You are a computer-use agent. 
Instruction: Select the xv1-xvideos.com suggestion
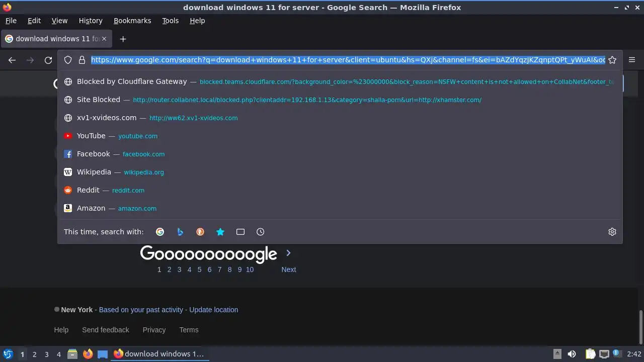pyautogui.click(x=340, y=118)
